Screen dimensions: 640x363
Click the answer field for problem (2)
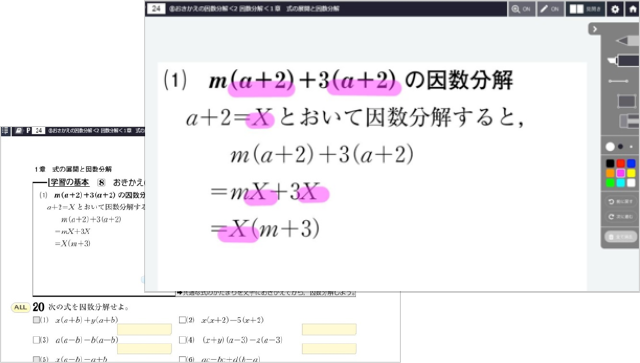tap(329, 329)
